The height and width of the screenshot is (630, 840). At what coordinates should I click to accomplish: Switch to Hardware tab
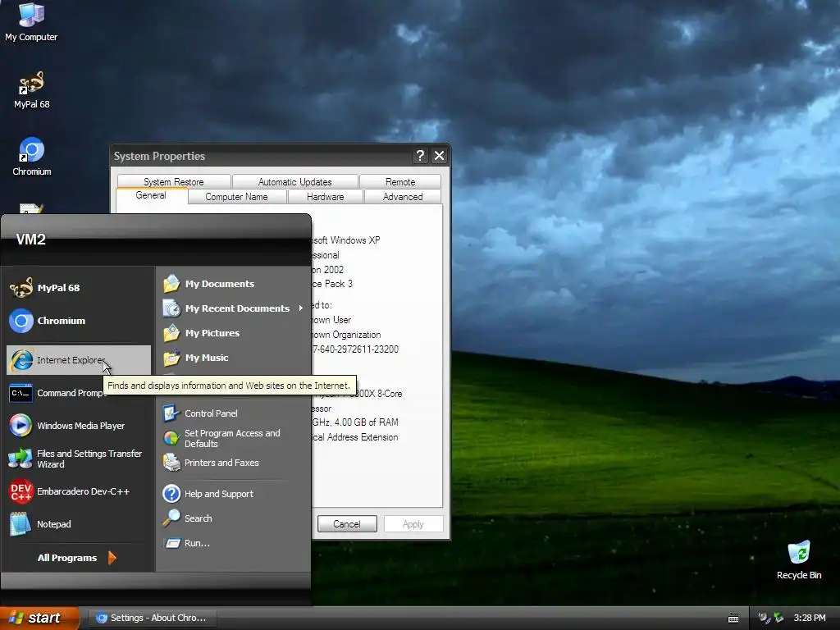[325, 197]
